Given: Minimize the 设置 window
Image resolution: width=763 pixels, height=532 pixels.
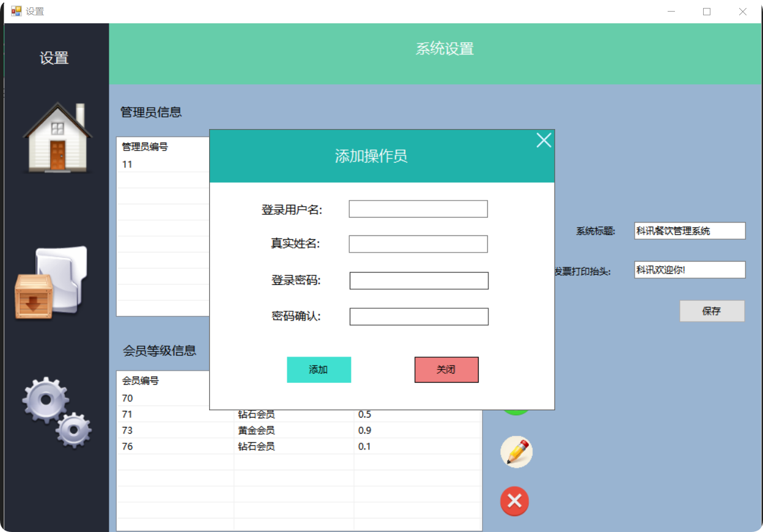Looking at the screenshot, I should [x=671, y=11].
